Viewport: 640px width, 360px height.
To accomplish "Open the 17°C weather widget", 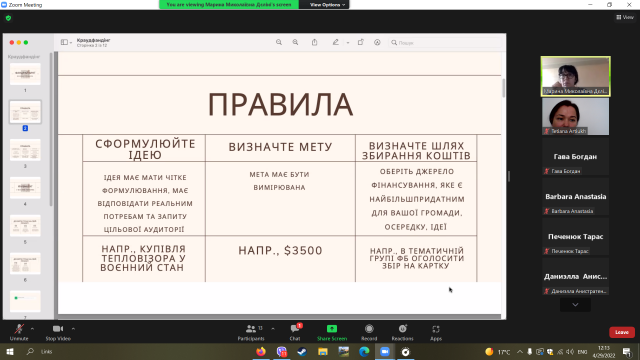I will (x=498, y=351).
